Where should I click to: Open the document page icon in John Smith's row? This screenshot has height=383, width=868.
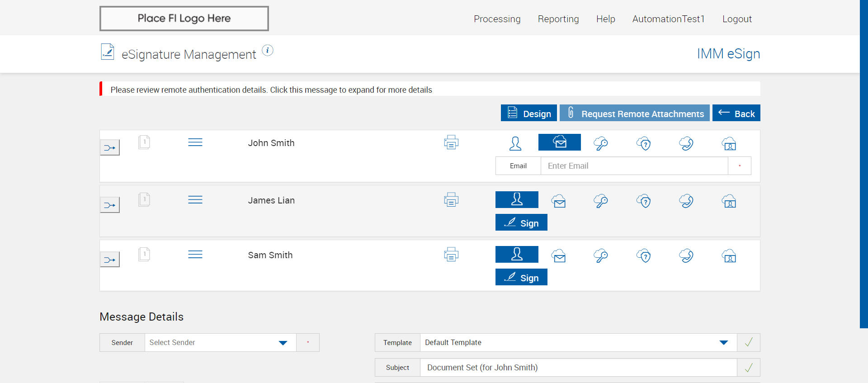pyautogui.click(x=144, y=142)
